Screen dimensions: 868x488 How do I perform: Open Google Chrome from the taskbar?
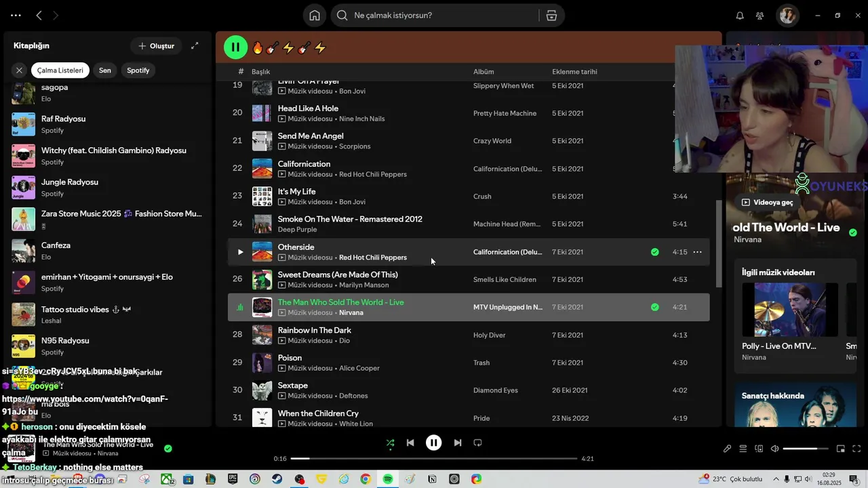coord(366,479)
